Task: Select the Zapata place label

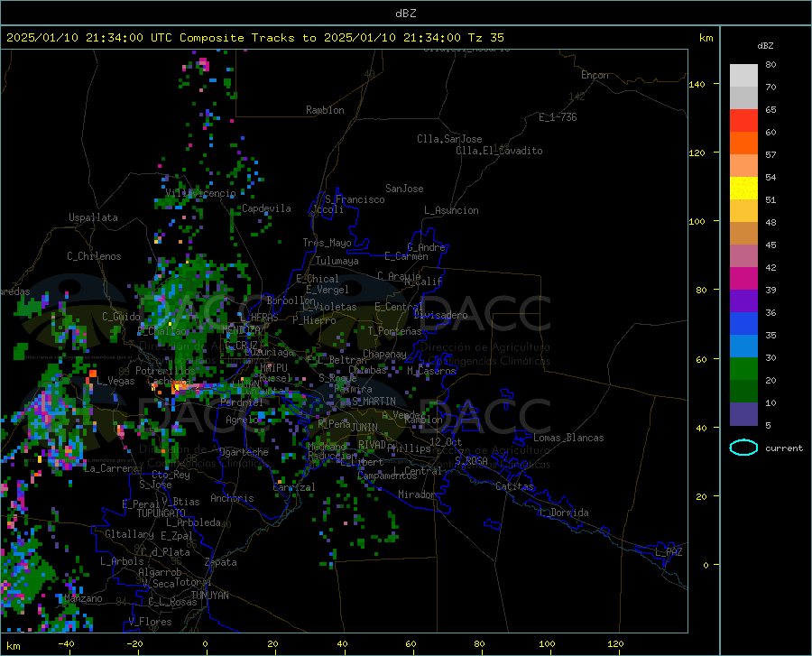Action: 221,563
